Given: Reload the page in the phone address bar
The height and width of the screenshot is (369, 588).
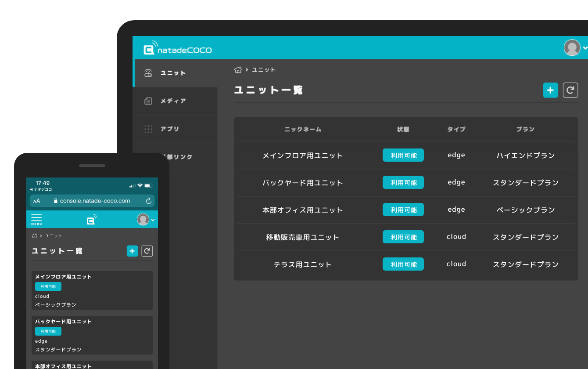Looking at the screenshot, I should pos(148,201).
